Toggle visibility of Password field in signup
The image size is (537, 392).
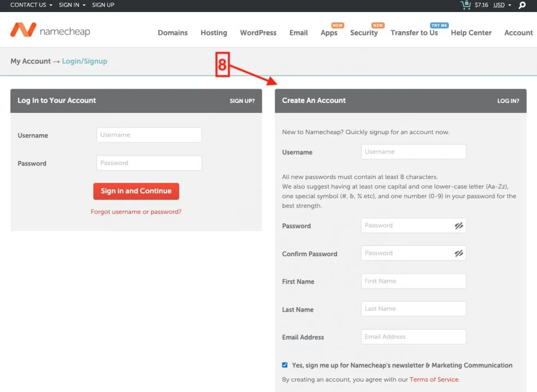459,226
